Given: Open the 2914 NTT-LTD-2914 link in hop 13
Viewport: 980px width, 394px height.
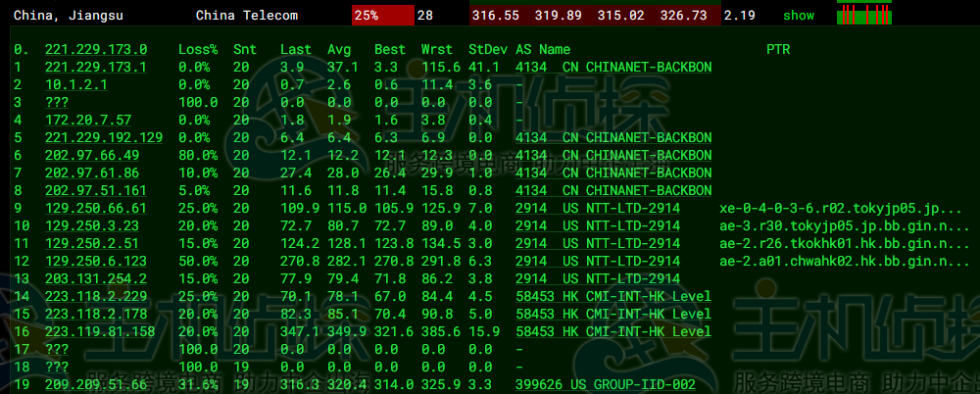Looking at the screenshot, I should click(598, 278).
